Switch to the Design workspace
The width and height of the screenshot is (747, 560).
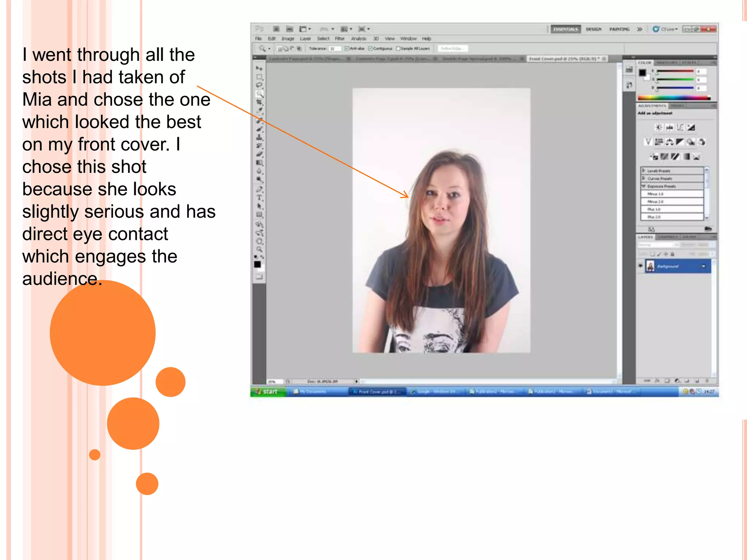click(593, 29)
